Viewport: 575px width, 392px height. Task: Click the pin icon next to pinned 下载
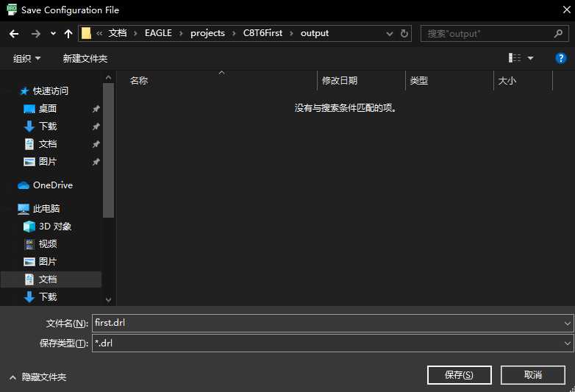[x=96, y=126]
